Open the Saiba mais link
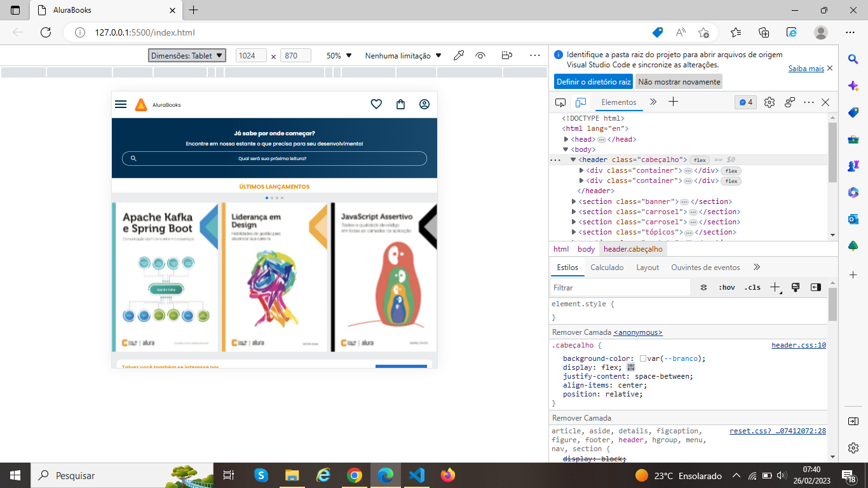The height and width of the screenshot is (488, 868). click(806, 69)
